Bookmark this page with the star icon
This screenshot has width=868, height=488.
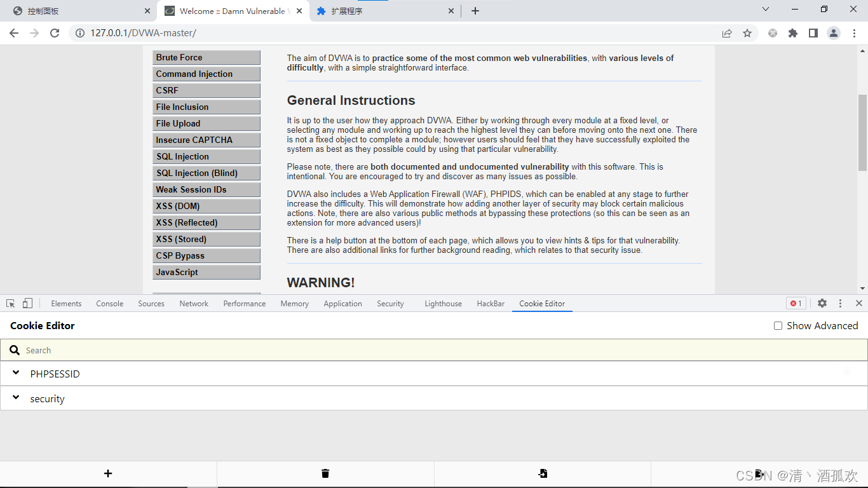(x=747, y=33)
